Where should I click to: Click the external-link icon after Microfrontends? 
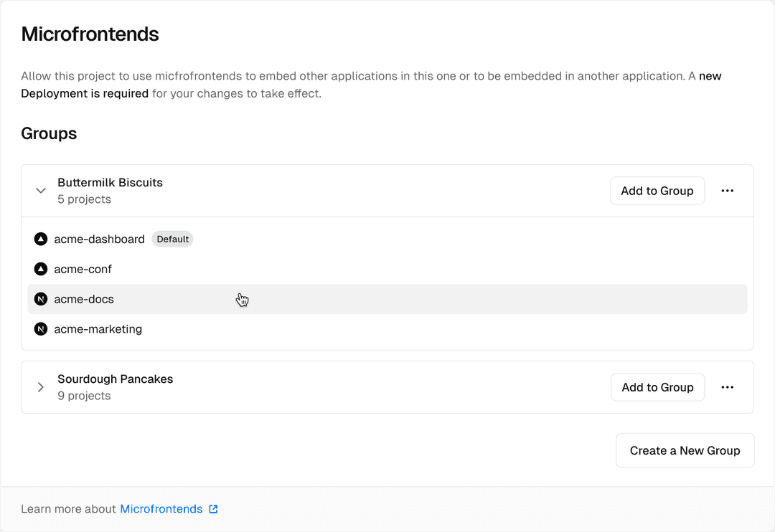tap(213, 508)
